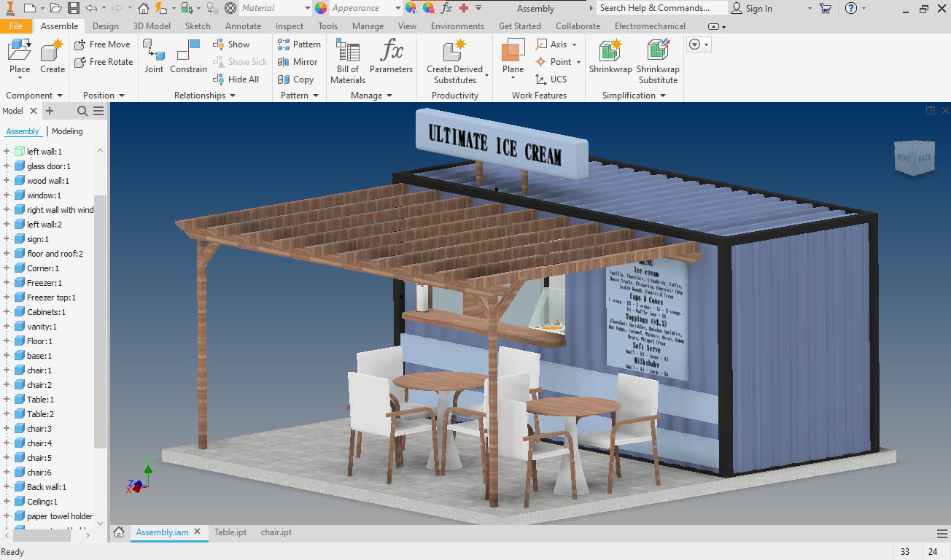Click the ViewCube in the viewport
This screenshot has width=951, height=560.
(x=914, y=157)
